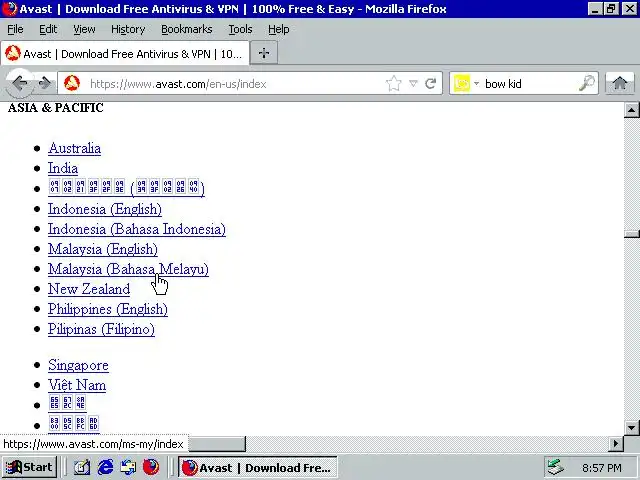Screen dimensions: 640x480
Task: Open the Tools menu
Action: pos(240,29)
